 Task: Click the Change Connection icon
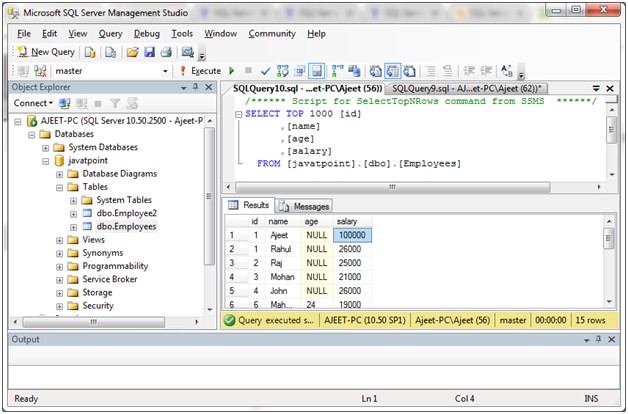(40, 71)
